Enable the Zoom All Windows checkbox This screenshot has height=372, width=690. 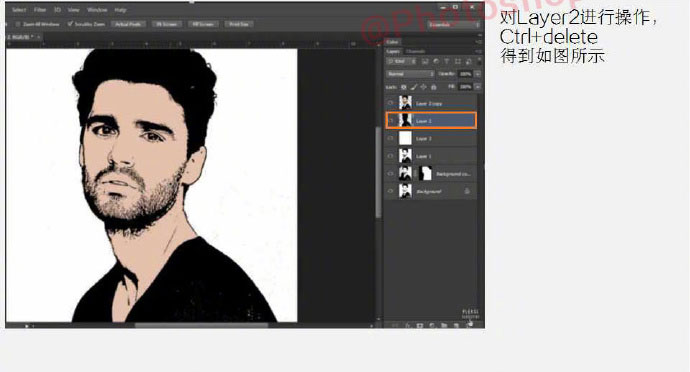click(18, 24)
